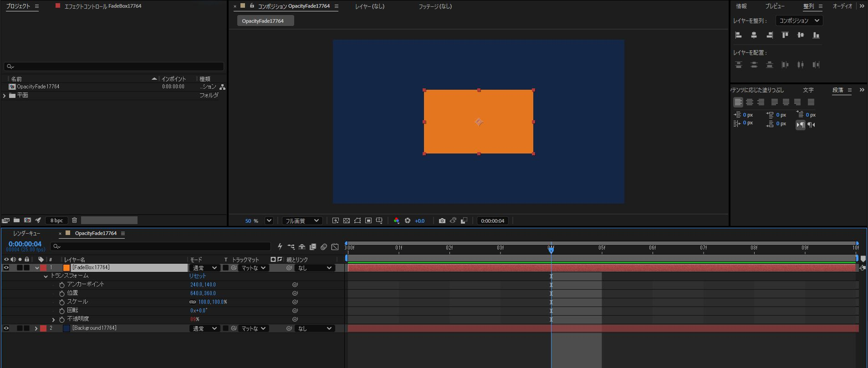Open the channel and color management icon

pyautogui.click(x=396, y=221)
